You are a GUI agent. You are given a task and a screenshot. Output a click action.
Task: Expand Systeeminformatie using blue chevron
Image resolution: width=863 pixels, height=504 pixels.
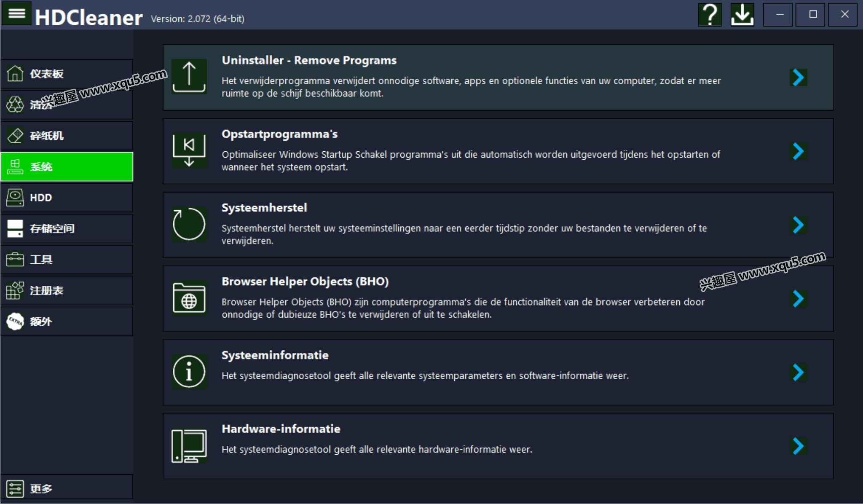click(x=798, y=372)
